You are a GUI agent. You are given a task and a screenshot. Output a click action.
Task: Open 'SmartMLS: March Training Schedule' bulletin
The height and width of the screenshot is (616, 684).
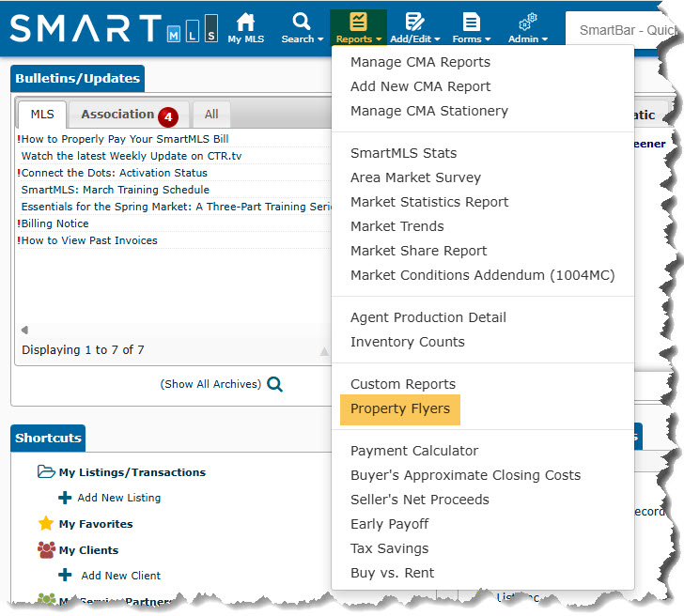[116, 190]
